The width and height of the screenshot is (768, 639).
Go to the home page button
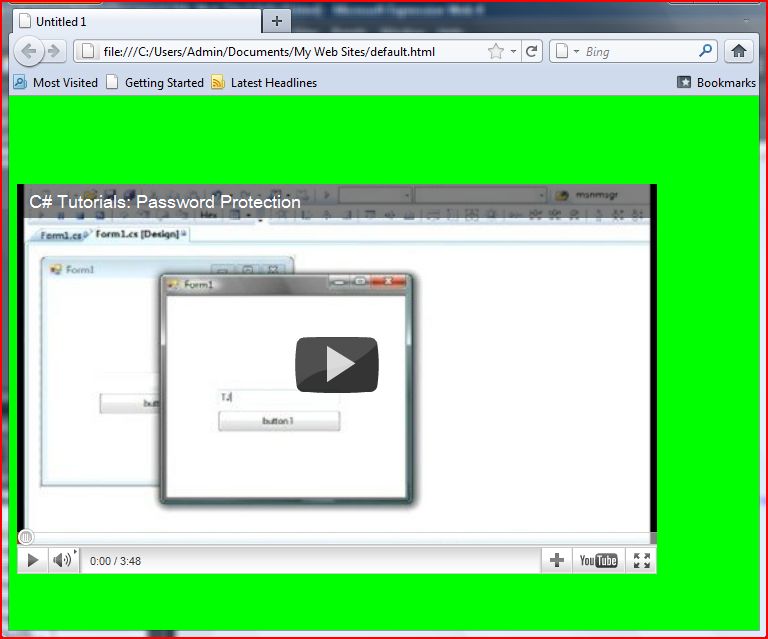point(739,51)
